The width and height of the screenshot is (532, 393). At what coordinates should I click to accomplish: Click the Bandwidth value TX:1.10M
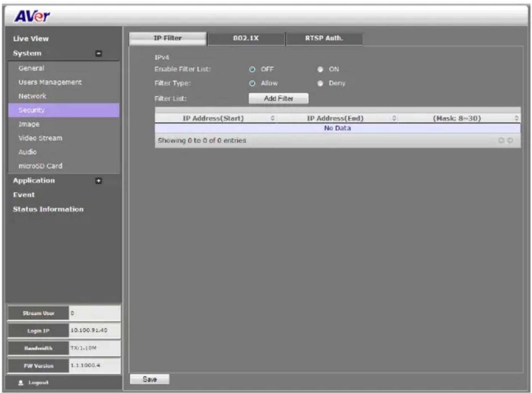click(x=83, y=348)
